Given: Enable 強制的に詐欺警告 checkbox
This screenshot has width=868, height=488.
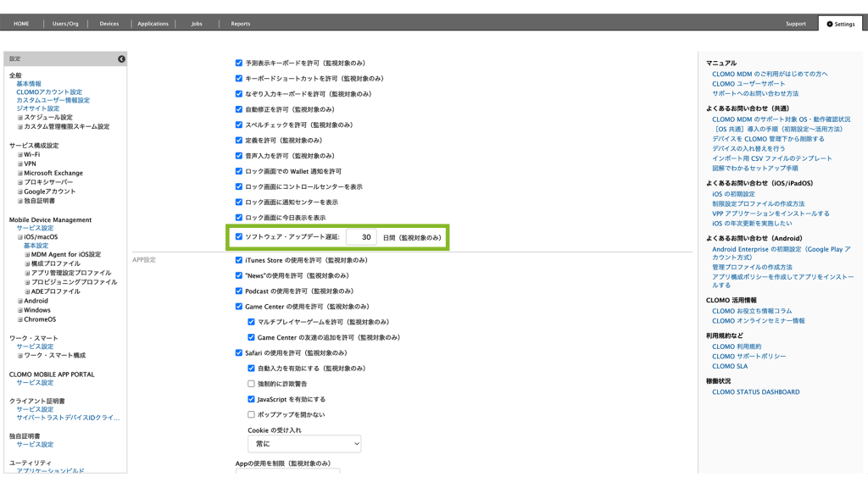Looking at the screenshot, I should pos(251,384).
